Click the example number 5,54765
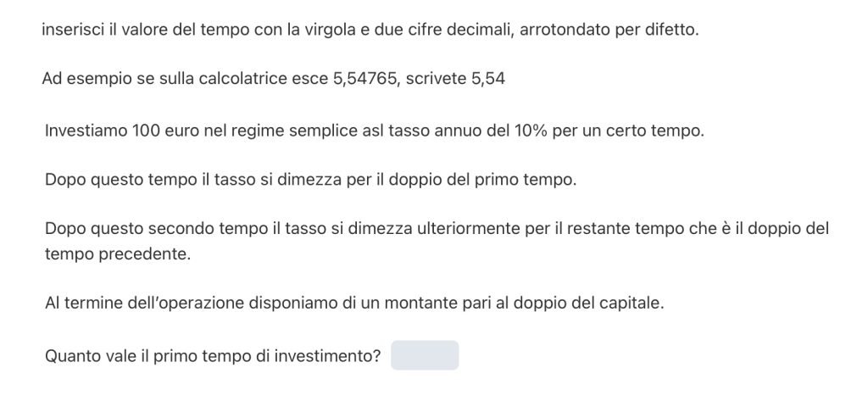 point(369,79)
